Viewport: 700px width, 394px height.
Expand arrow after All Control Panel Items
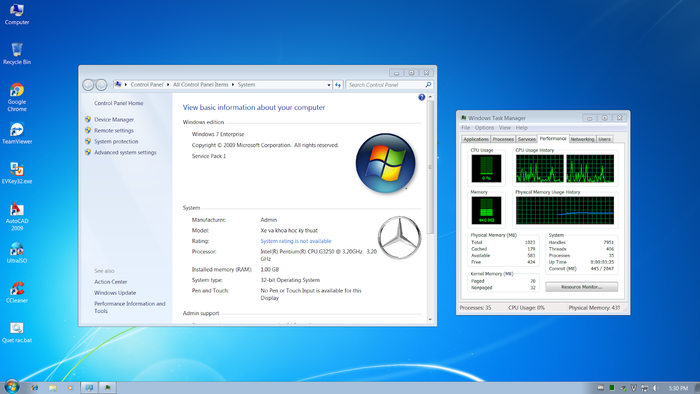pyautogui.click(x=233, y=84)
